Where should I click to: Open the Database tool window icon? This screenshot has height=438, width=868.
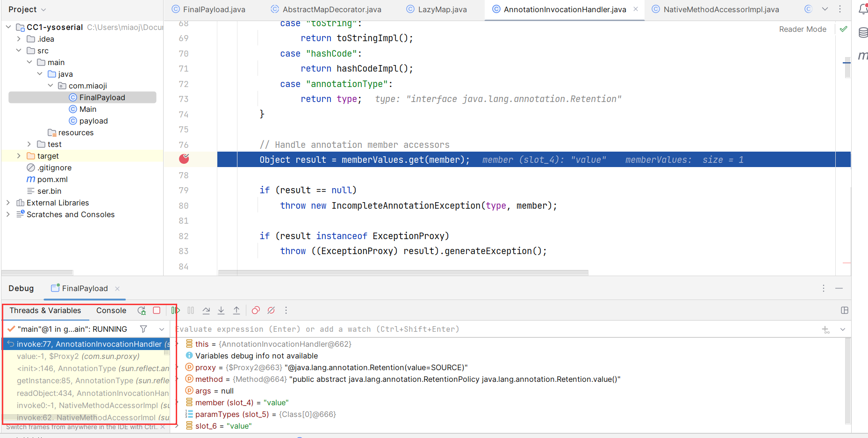point(863,33)
